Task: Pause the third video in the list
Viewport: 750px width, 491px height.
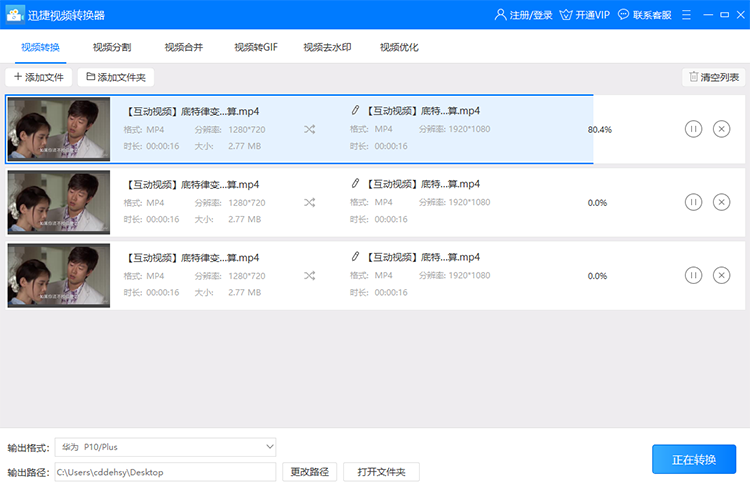Action: [693, 275]
